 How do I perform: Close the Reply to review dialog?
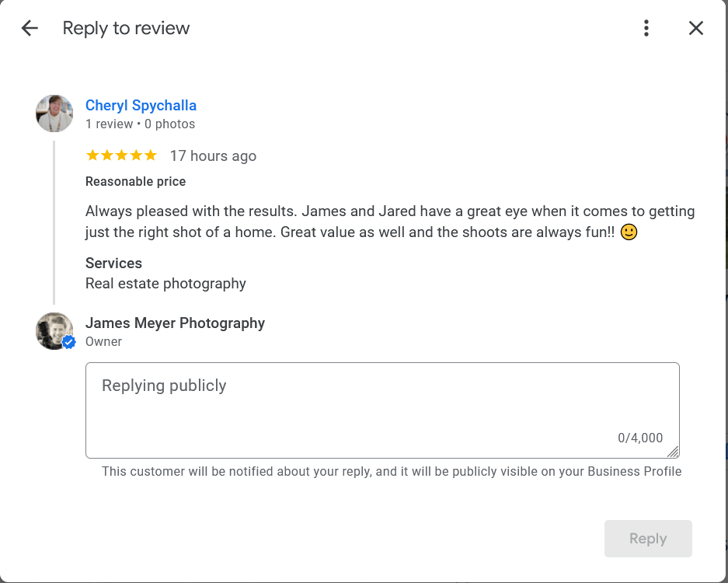[695, 29]
